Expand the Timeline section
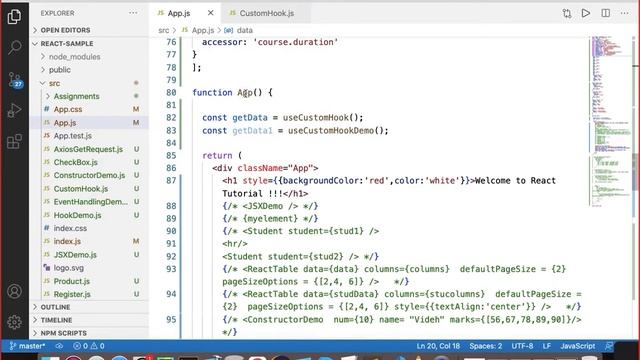The width and height of the screenshot is (640, 360). pos(89,320)
